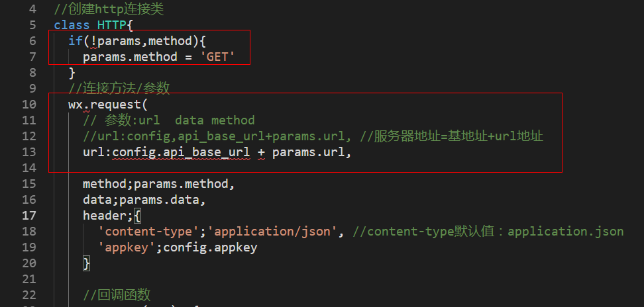Click the '参数:url data method' comment
Image resolution: width=644 pixels, height=307 pixels.
coord(168,120)
